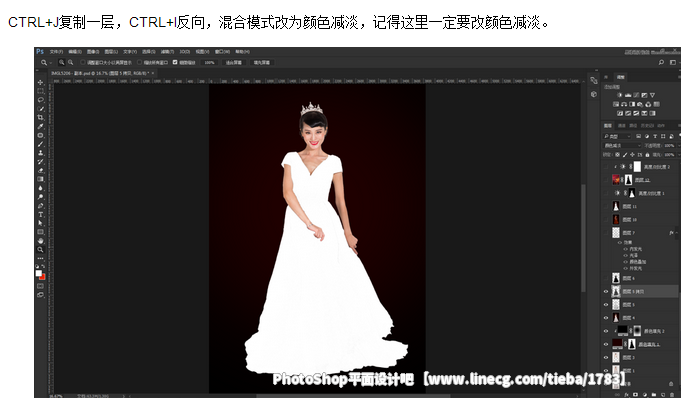Select the Lasso tool
681x398 pixels.
[x=40, y=100]
